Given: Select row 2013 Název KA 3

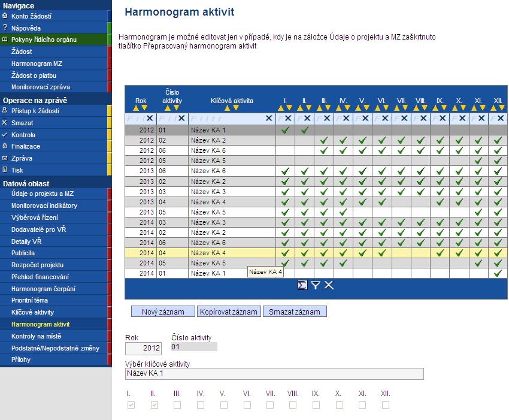Looking at the screenshot, I should coord(316,192).
